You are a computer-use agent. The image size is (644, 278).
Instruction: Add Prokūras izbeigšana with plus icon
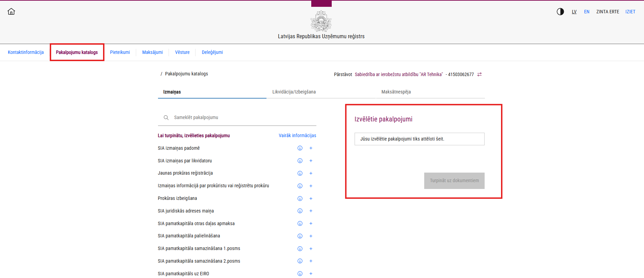click(x=311, y=199)
